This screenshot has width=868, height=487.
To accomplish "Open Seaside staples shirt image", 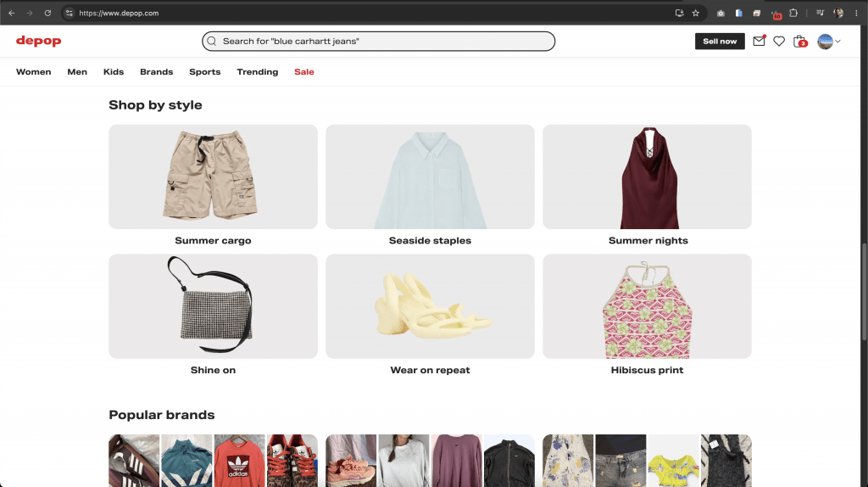I will pyautogui.click(x=430, y=176).
